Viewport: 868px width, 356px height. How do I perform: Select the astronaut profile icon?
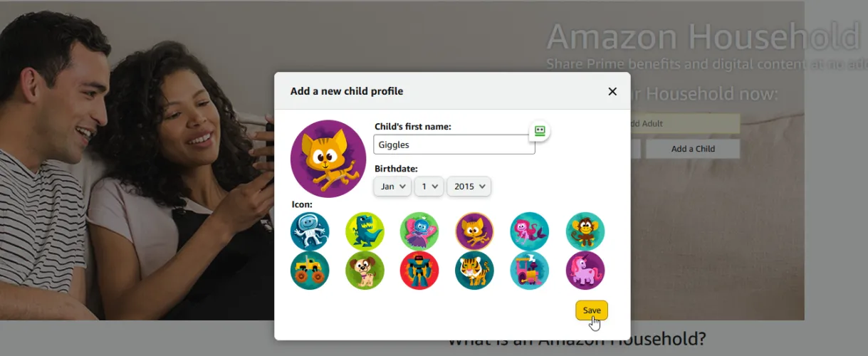pos(310,231)
